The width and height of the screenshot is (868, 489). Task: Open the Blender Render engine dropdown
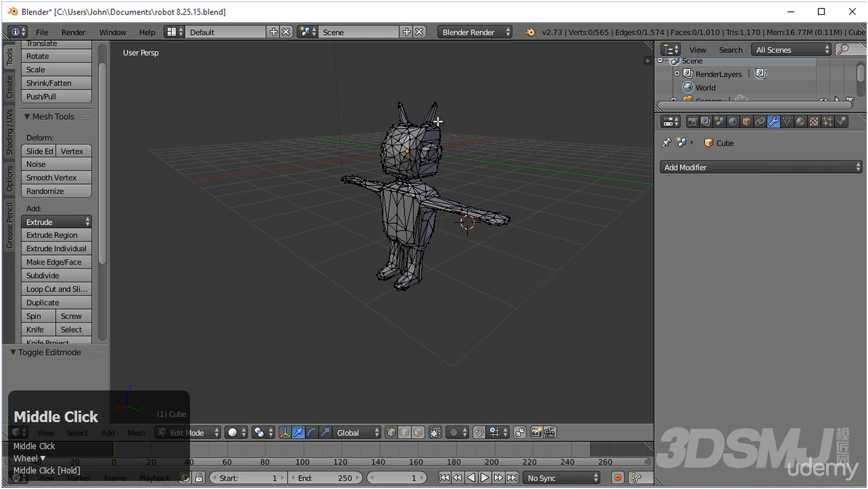click(x=475, y=32)
